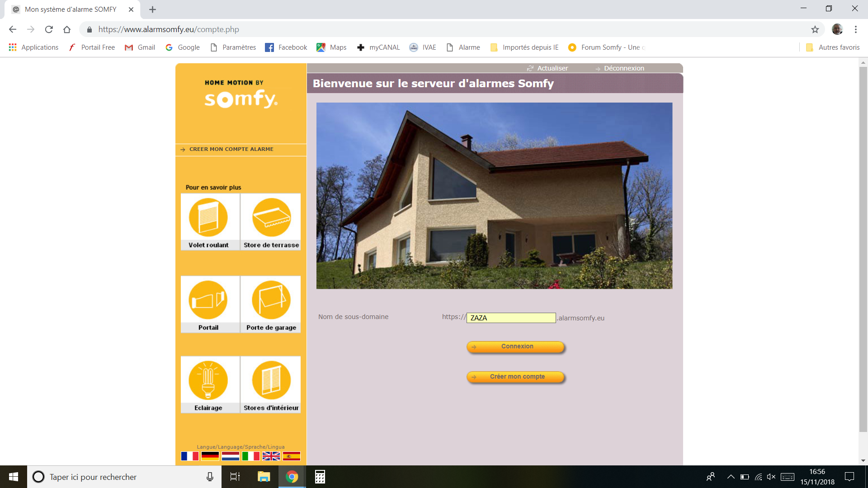Open the Eclairage light bulb icon

(208, 380)
